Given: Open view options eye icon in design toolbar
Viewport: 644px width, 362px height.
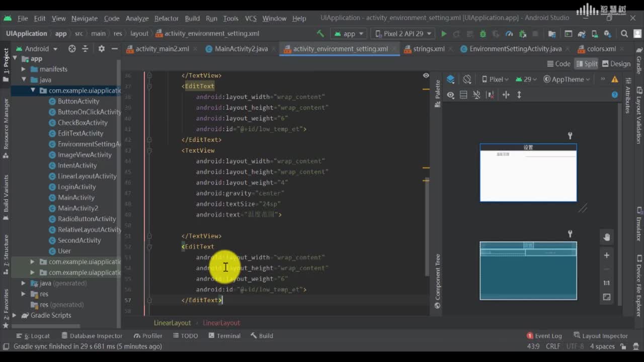Looking at the screenshot, I should pyautogui.click(x=450, y=95).
